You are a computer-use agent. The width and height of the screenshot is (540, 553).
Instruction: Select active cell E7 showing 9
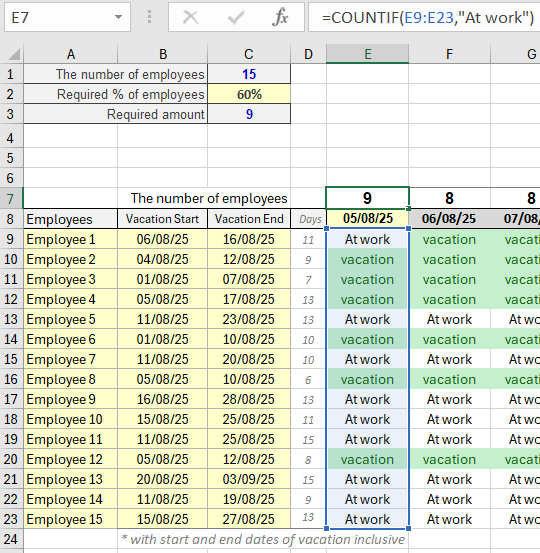pos(368,198)
